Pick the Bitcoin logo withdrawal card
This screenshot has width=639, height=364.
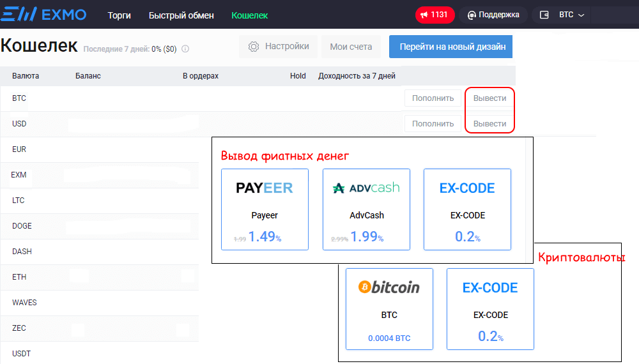[x=389, y=308]
